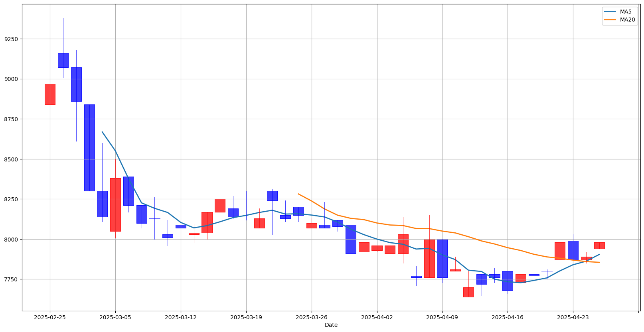The image size is (644, 332).
Task: Click the blue candle on 2025-04-23
Action: [573, 250]
